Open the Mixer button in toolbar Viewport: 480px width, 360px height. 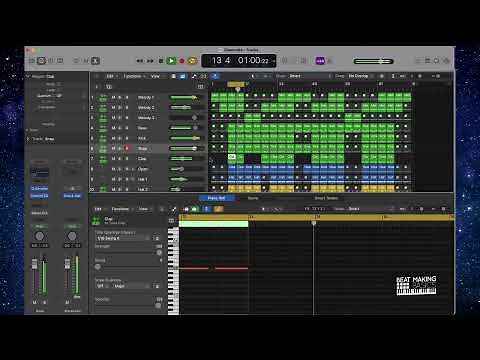pos(85,61)
